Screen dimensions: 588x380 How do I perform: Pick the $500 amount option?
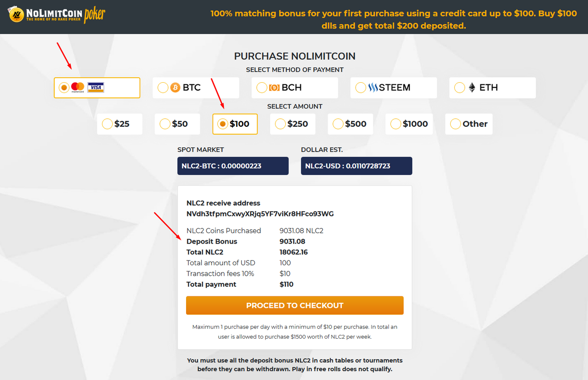350,124
